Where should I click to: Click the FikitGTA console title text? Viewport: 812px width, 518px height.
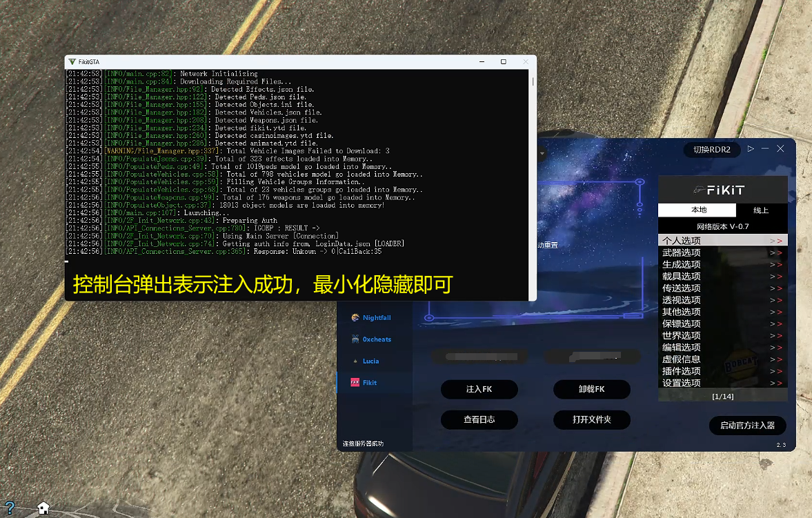tap(89, 61)
